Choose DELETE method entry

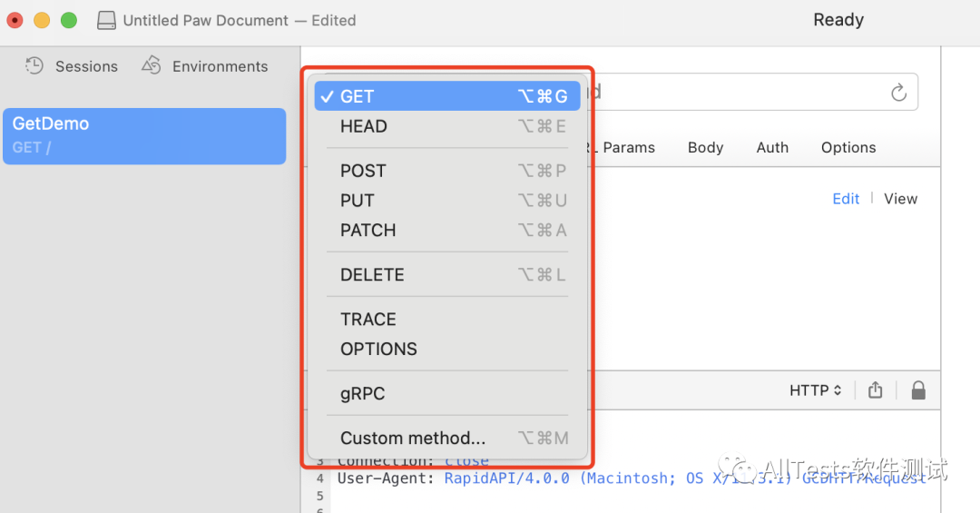[x=446, y=274]
